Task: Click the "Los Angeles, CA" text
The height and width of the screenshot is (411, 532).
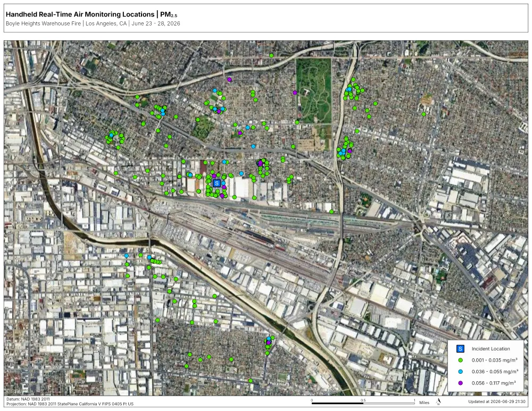Action: point(106,23)
